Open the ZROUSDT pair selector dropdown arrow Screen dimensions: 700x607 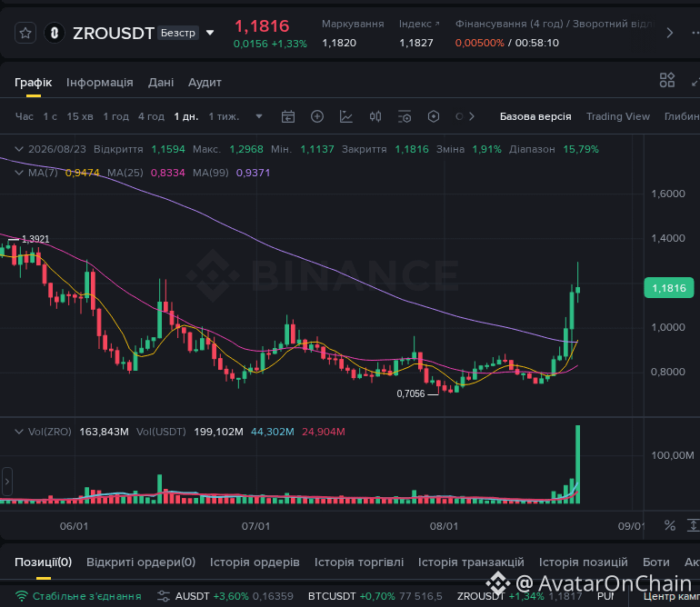210,33
